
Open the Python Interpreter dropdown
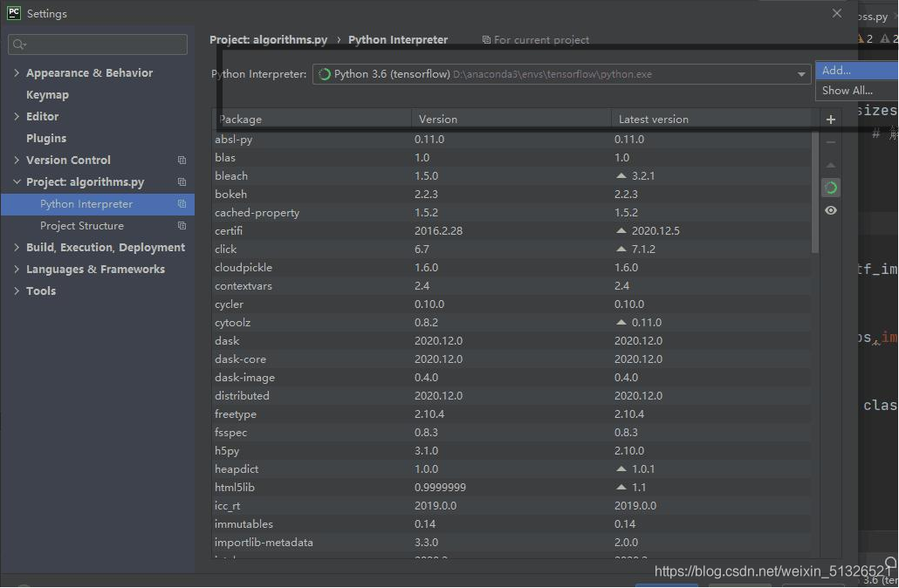pos(801,74)
